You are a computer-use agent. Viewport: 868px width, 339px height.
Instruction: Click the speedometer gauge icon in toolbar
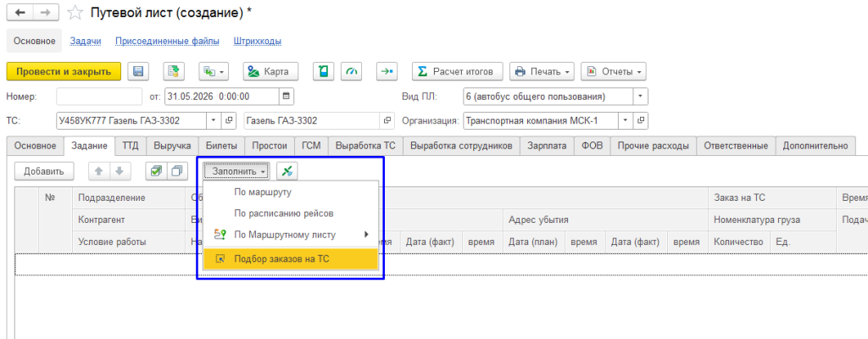click(x=352, y=71)
